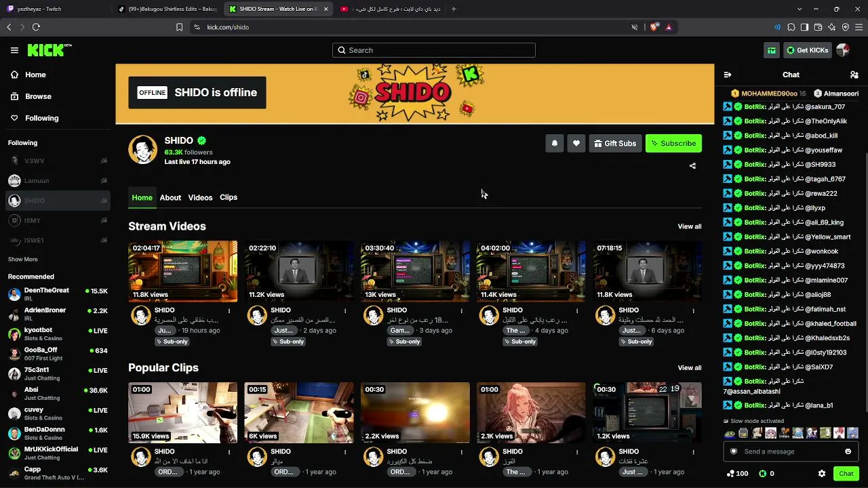Send message with the Chat button
Screen dimensions: 868x488
click(846, 474)
